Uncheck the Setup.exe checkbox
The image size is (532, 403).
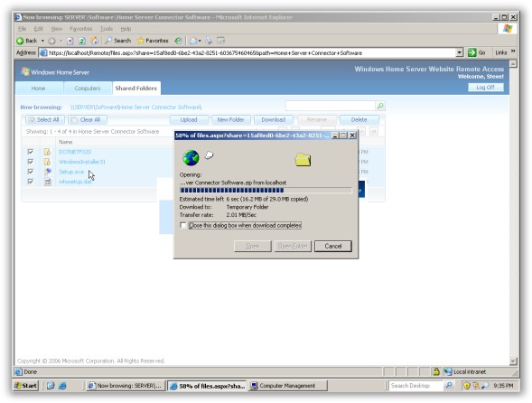click(30, 172)
